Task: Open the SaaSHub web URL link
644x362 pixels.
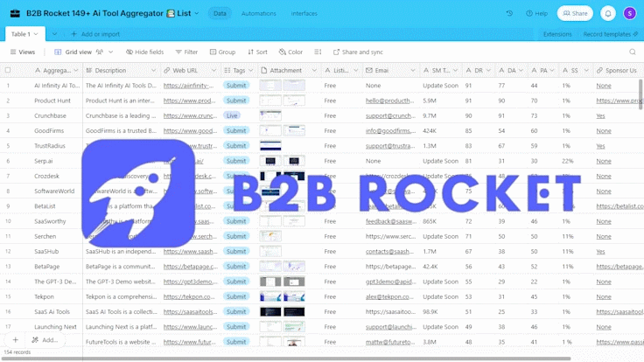Action: coord(190,251)
